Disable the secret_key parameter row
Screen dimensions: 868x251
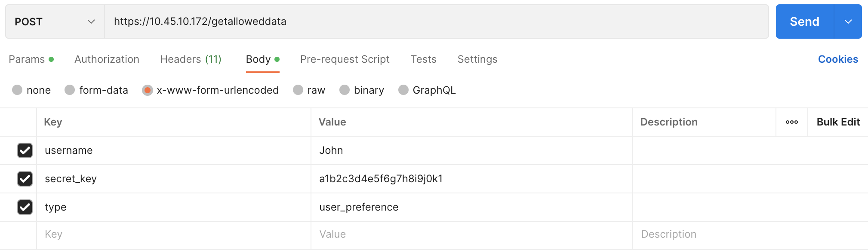25,179
